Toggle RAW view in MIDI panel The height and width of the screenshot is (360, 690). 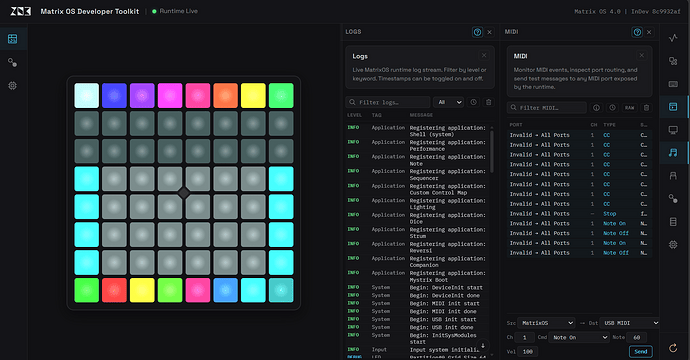629,107
